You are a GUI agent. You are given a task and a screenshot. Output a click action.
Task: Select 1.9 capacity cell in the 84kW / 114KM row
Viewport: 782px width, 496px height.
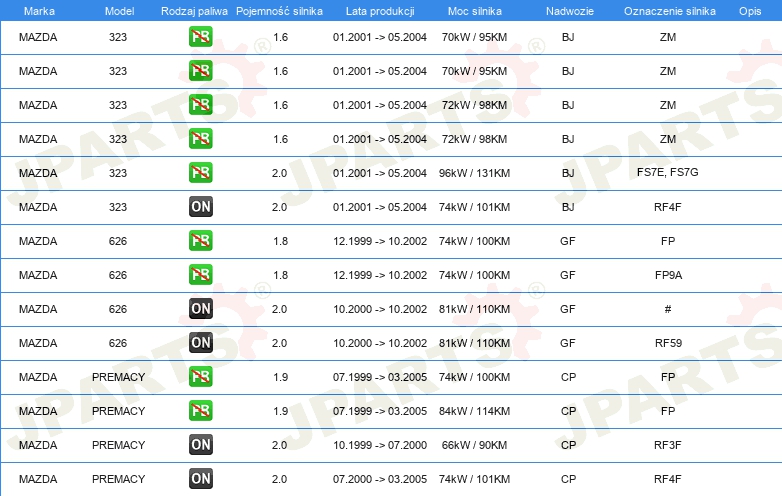tap(280, 411)
